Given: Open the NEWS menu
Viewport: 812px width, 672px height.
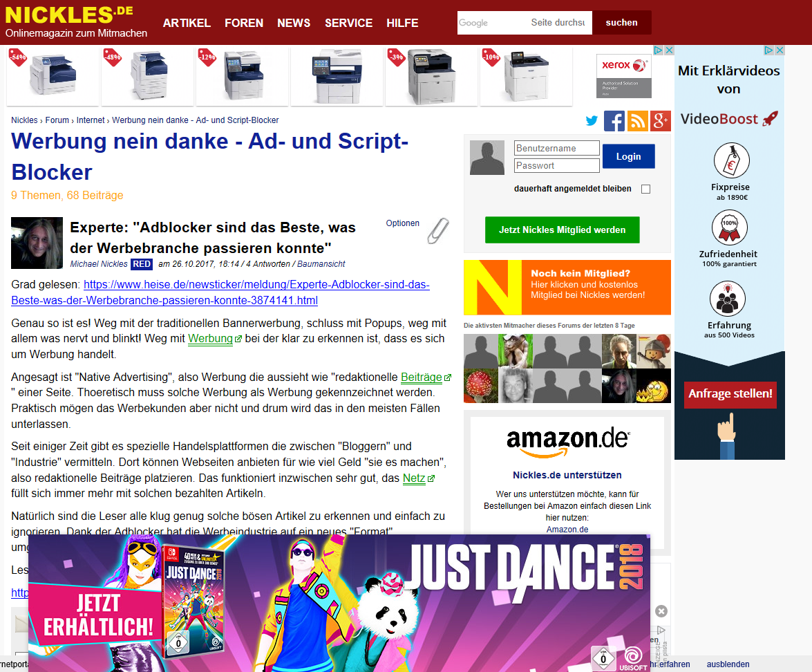Looking at the screenshot, I should pyautogui.click(x=294, y=23).
